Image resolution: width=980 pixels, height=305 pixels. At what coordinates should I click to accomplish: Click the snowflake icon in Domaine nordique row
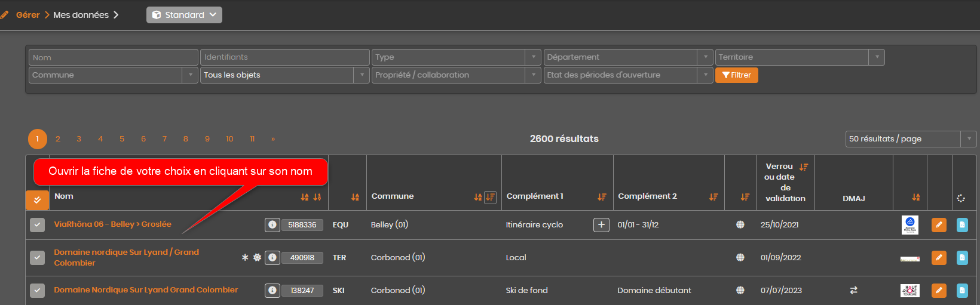pos(245,258)
